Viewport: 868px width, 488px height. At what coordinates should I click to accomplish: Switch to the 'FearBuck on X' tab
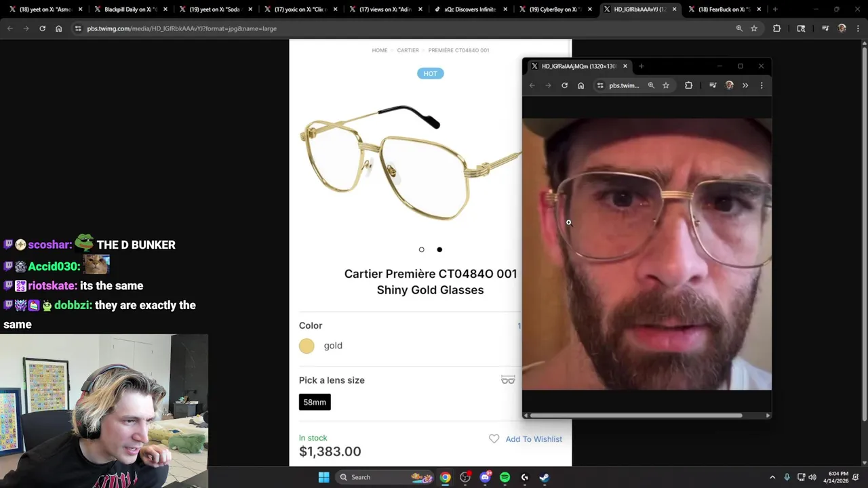(x=724, y=9)
